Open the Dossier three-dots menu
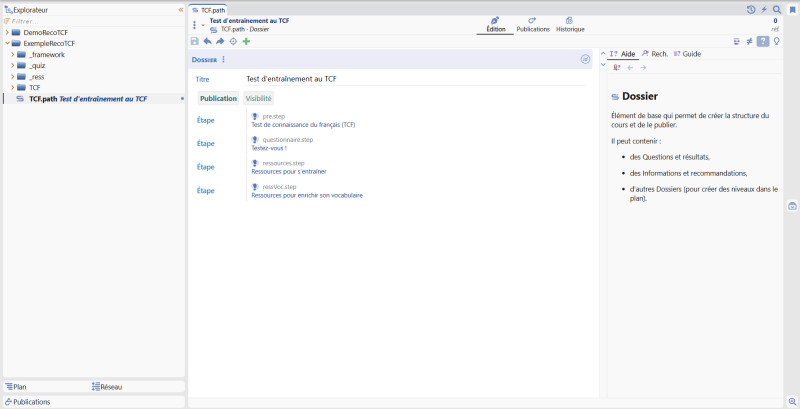The image size is (800, 409). [x=223, y=60]
